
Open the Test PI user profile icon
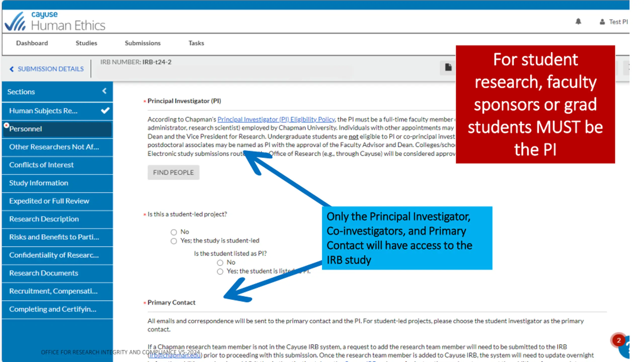pyautogui.click(x=602, y=22)
